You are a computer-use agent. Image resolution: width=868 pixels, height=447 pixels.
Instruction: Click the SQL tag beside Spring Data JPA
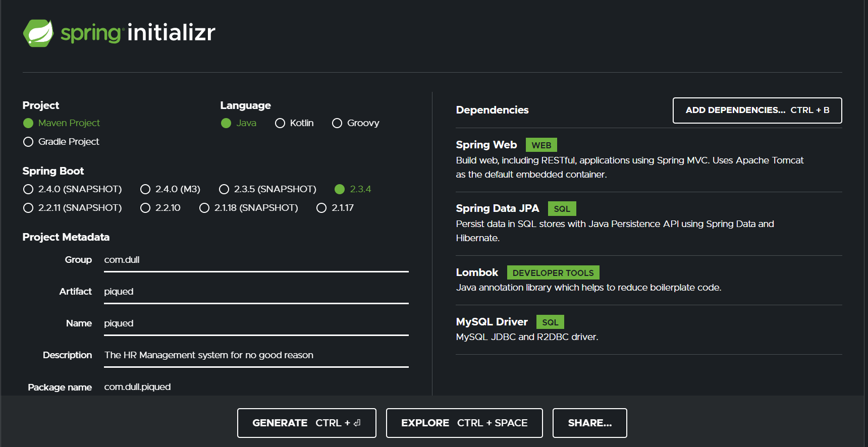(562, 209)
